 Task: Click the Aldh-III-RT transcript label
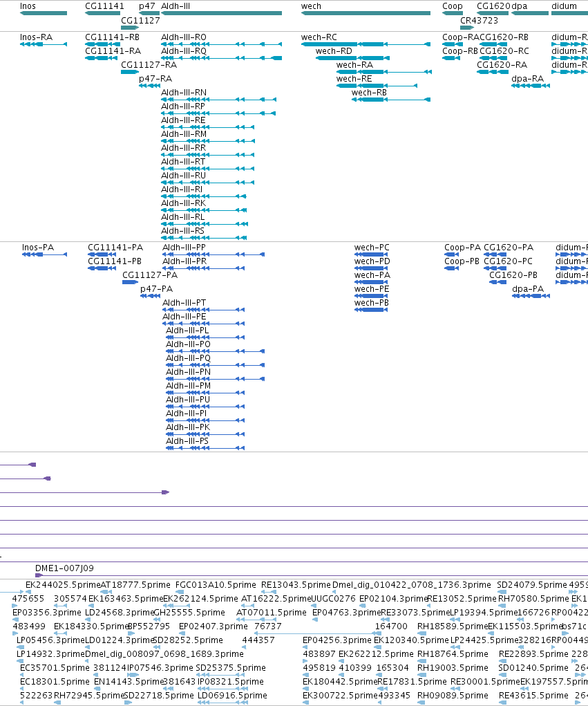tap(183, 162)
